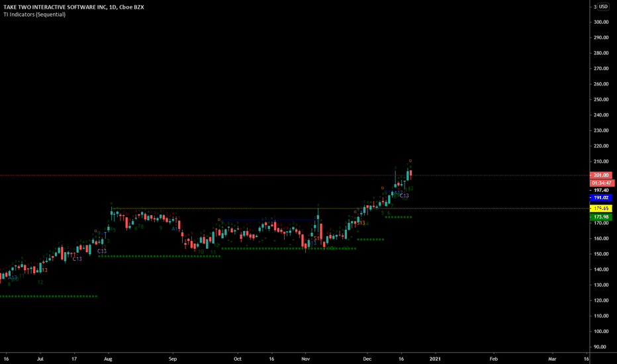This screenshot has width=617, height=364.
Task: Click the blue 191.02 price label
Action: [601, 198]
